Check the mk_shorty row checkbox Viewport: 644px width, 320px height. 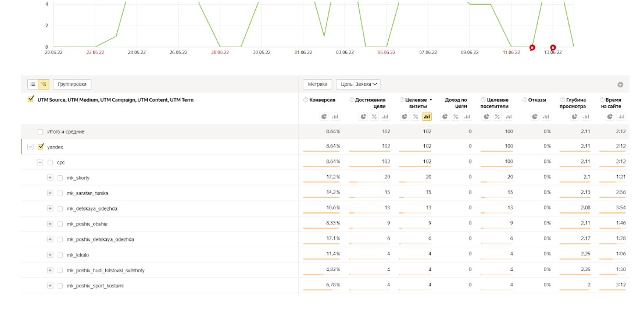click(60, 178)
